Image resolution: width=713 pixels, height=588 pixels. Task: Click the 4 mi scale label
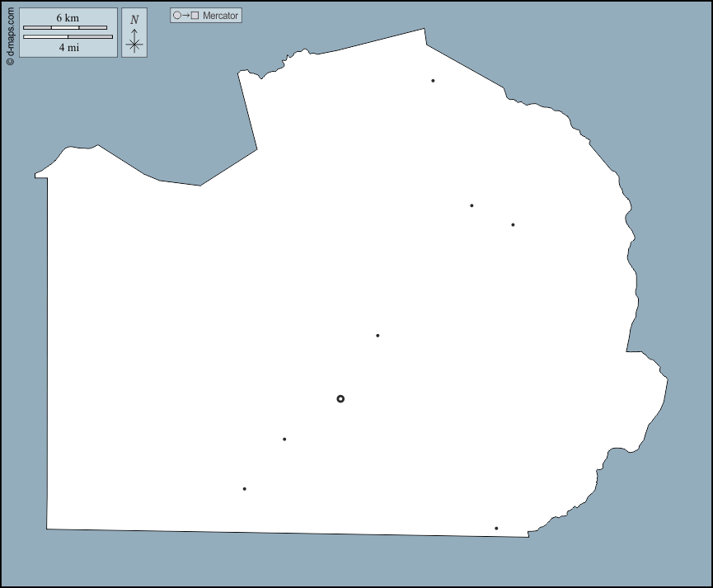(x=68, y=48)
